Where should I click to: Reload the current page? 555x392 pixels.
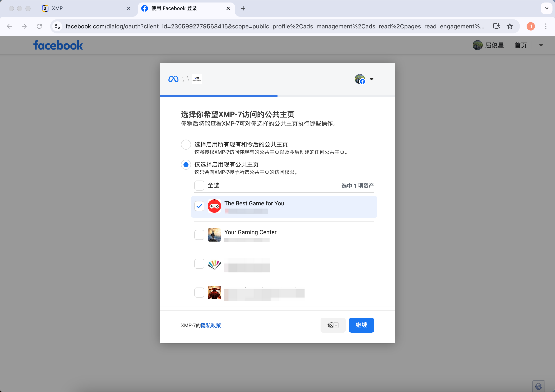[x=39, y=26]
